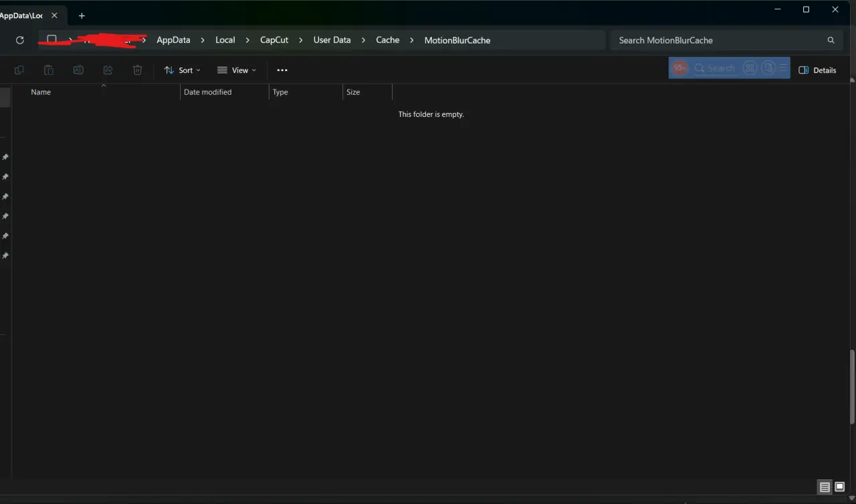The height and width of the screenshot is (504, 856).
Task: Click the sort direction arrow above Name
Action: (104, 86)
